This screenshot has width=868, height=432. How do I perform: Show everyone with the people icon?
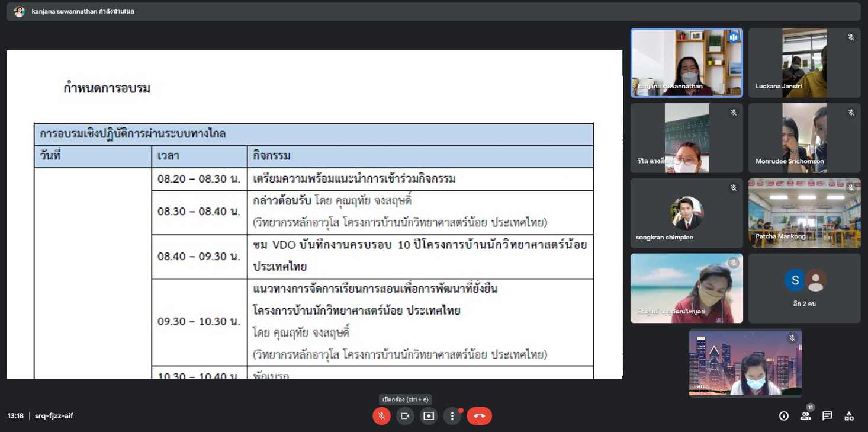click(805, 416)
